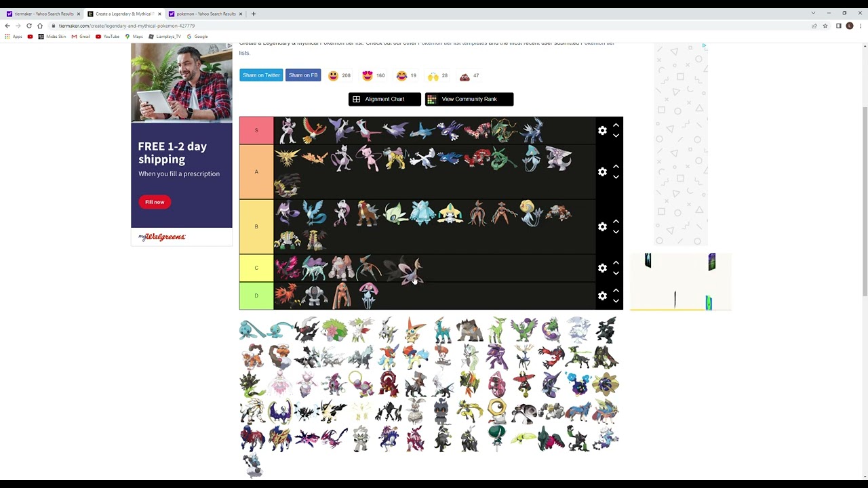This screenshot has height=488, width=868.
Task: Move A tier row down with arrow
Action: coord(616,177)
